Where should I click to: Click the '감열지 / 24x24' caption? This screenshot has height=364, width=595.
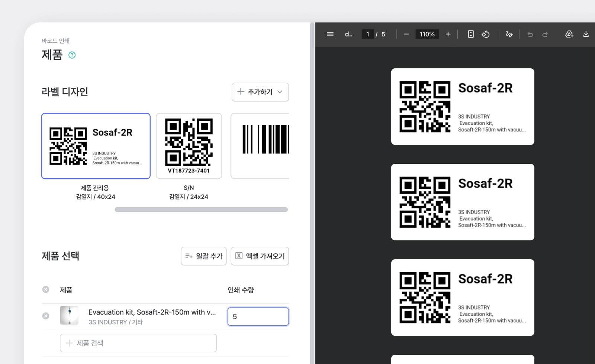(189, 197)
